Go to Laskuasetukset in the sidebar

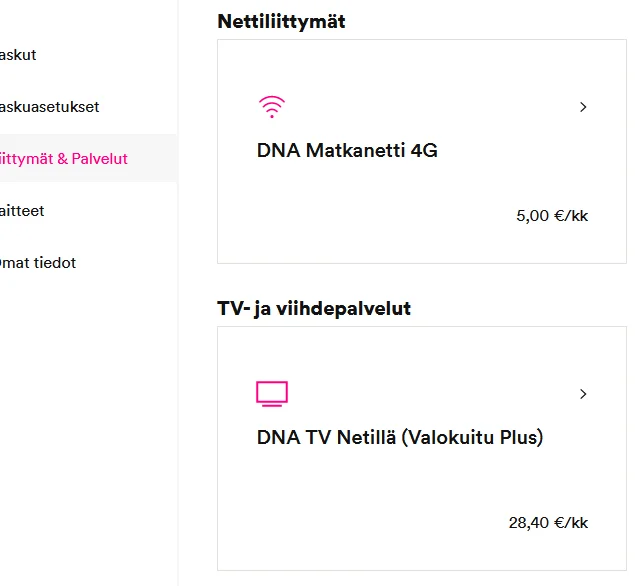(x=50, y=107)
